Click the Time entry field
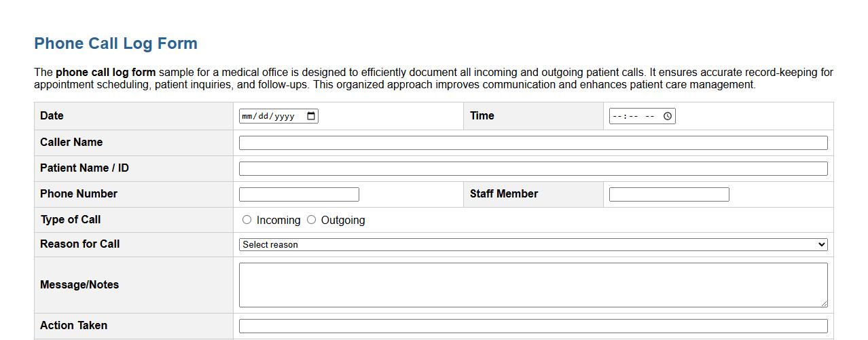This screenshot has height=340, width=868. [642, 116]
